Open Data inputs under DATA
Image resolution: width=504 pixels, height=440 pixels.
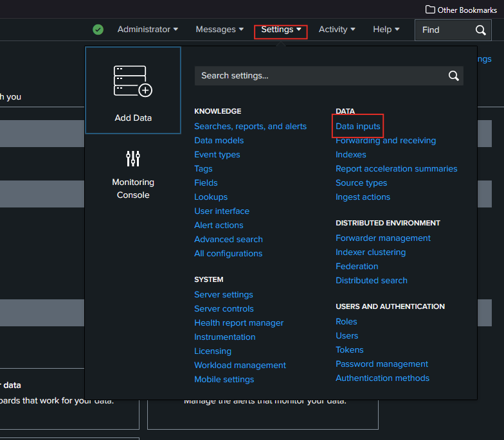tap(357, 126)
